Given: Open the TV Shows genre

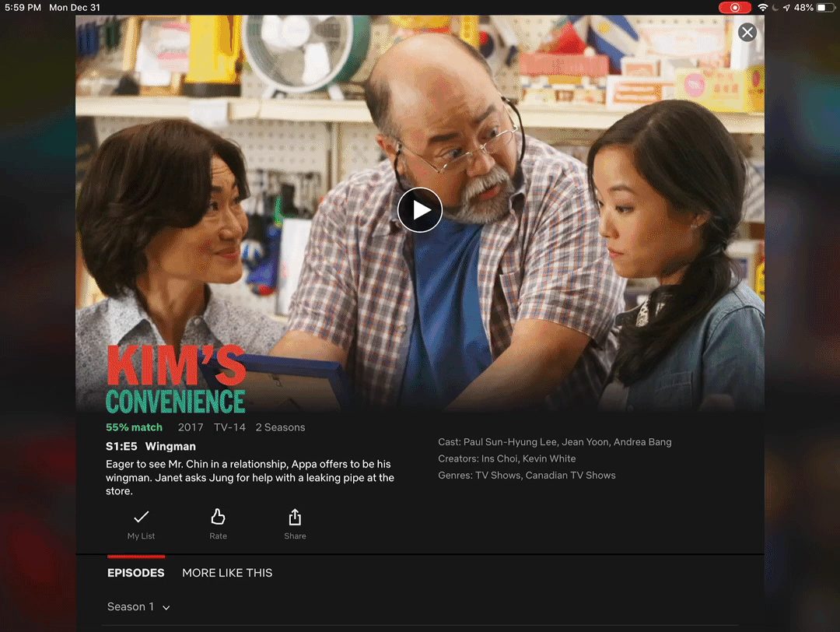Looking at the screenshot, I should coord(498,475).
